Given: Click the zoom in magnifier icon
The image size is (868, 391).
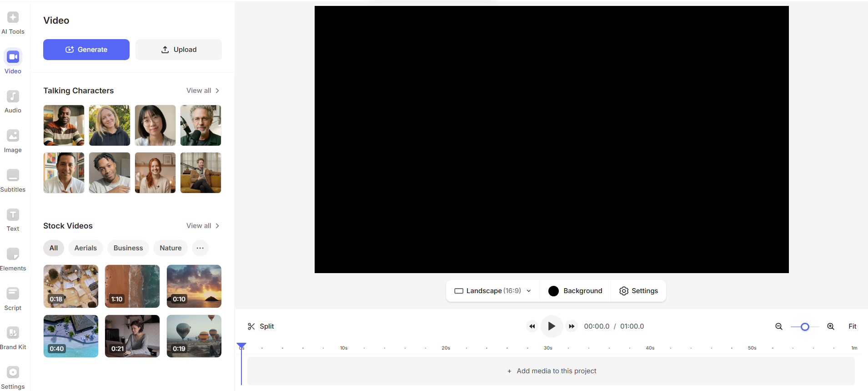Looking at the screenshot, I should tap(831, 326).
